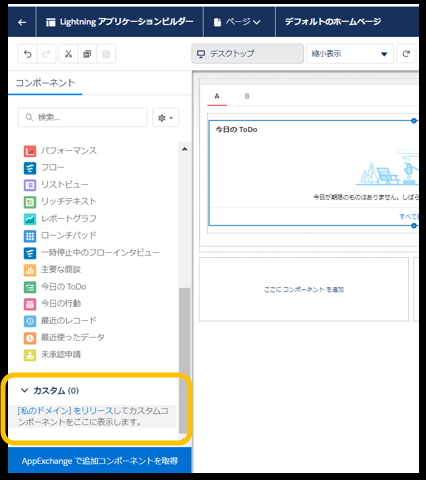Viewport: 426px width, 480px height.
Task: Click the refresh icon beside zoom dropdown
Action: pos(406,54)
